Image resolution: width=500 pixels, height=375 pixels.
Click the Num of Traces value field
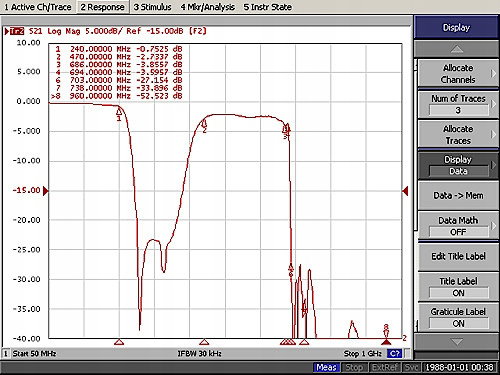(458, 110)
